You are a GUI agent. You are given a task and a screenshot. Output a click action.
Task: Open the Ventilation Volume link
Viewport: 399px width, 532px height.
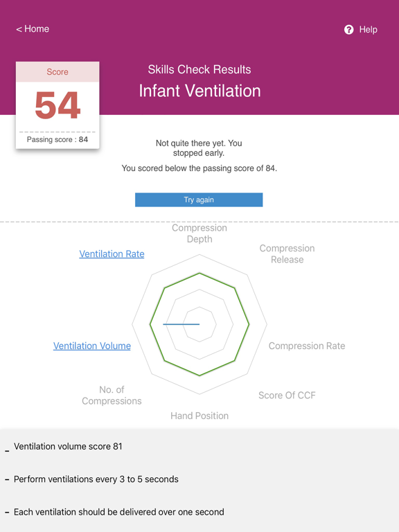pyautogui.click(x=92, y=346)
